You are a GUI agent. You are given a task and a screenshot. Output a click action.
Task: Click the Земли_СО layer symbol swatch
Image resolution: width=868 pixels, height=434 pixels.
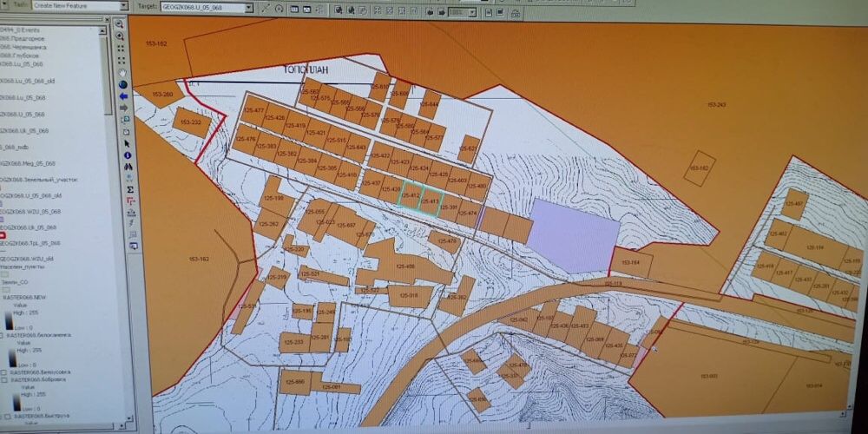tap(7, 289)
